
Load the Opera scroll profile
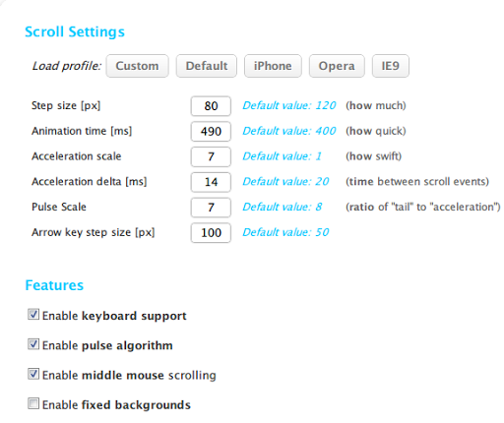pos(337,66)
